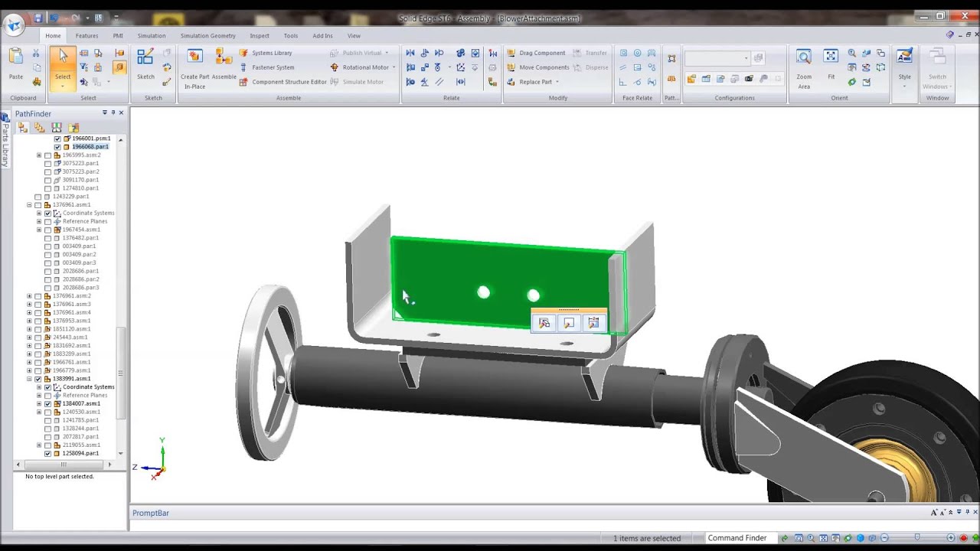
Task: Open the Sketch tool
Action: 145,58
